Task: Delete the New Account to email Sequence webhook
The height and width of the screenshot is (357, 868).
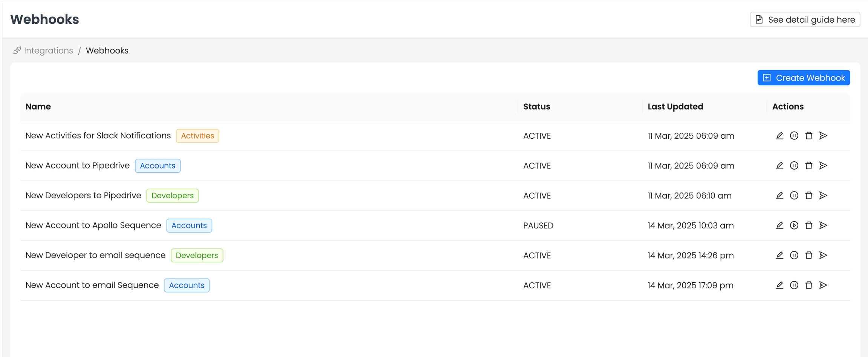Action: pyautogui.click(x=809, y=285)
